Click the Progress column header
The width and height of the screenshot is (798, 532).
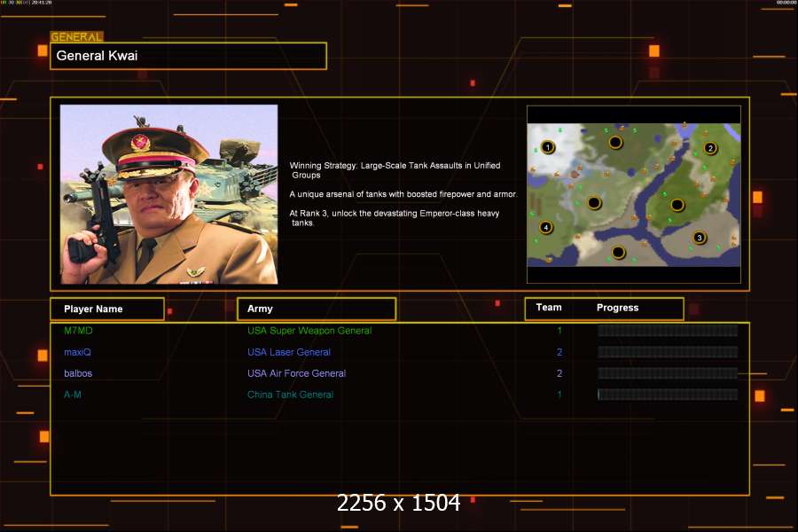click(x=617, y=308)
